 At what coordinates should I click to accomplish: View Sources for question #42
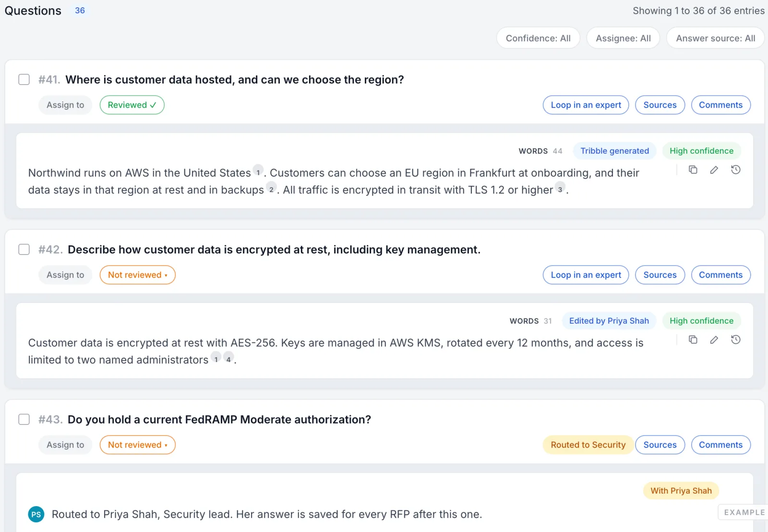pyautogui.click(x=660, y=275)
